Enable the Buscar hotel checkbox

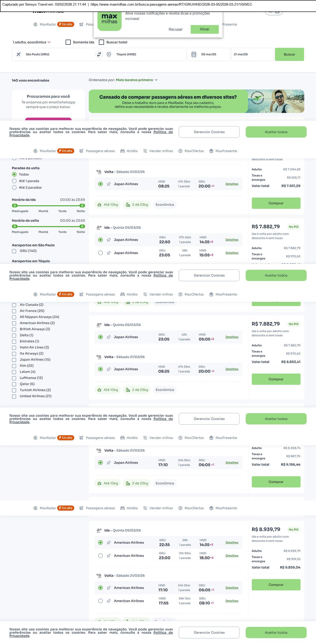101,42
